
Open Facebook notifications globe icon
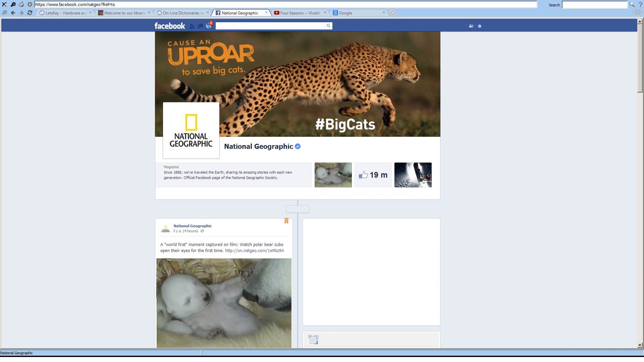[209, 26]
